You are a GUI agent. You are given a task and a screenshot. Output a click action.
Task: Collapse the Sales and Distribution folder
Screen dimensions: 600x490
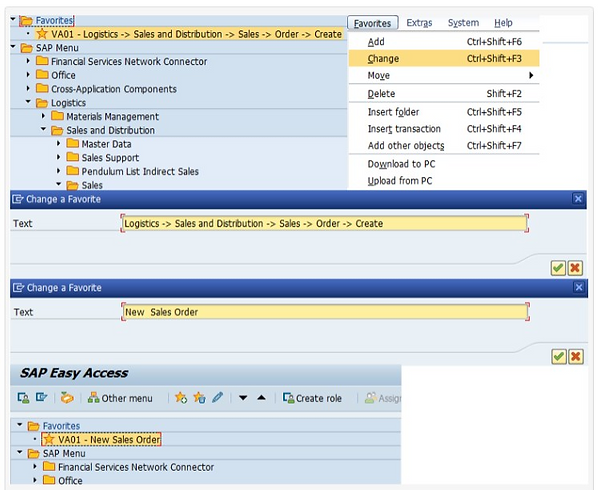[44, 129]
